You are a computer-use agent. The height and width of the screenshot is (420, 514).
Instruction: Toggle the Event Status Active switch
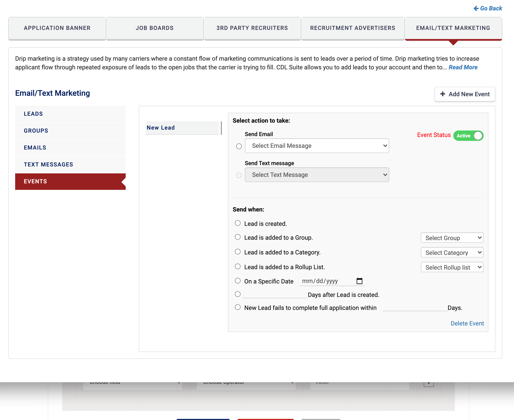[x=468, y=135]
